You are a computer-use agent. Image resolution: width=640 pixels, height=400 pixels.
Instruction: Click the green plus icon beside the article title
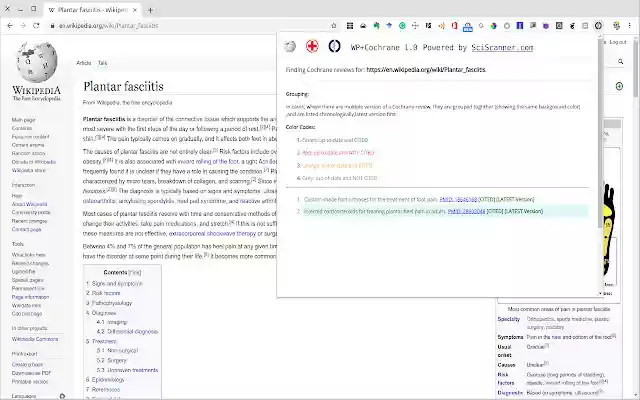point(619,86)
